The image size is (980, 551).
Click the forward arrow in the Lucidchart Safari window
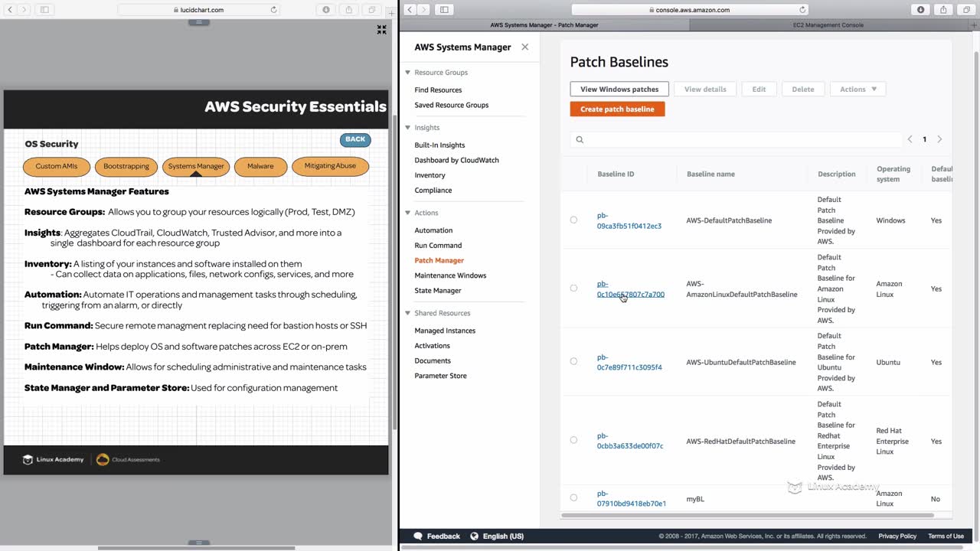pos(24,9)
